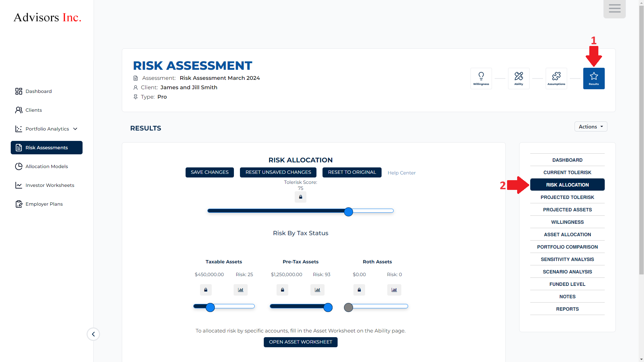Viewport: 644px width, 362px height.
Task: Open chart icon under Taxable Assets
Action: point(240,290)
